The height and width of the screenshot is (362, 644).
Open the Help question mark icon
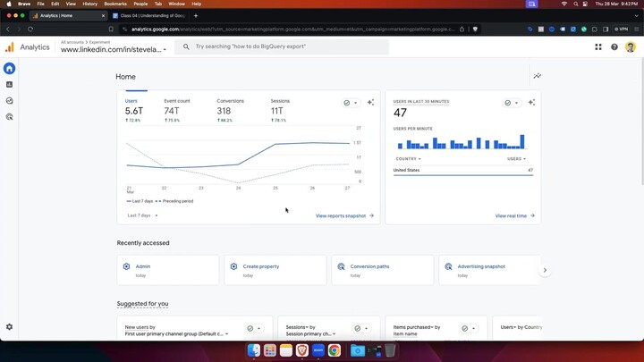(614, 47)
